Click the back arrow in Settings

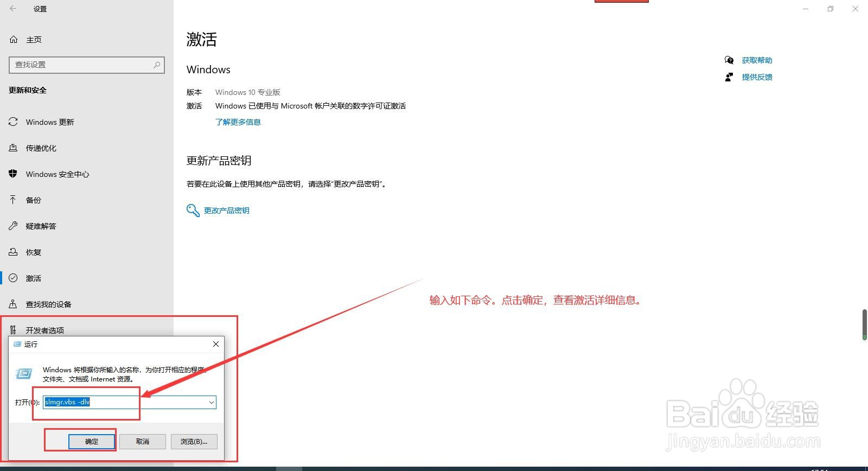pyautogui.click(x=13, y=9)
